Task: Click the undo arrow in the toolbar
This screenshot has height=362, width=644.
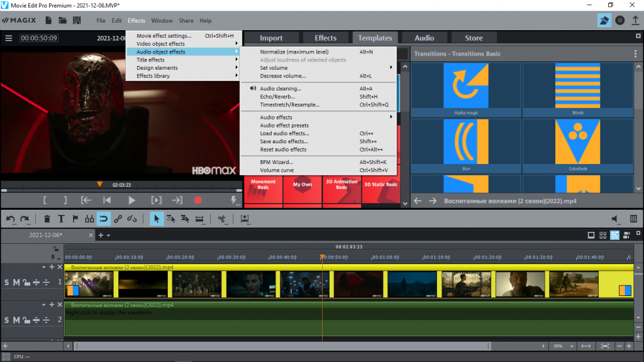Action: click(11, 219)
